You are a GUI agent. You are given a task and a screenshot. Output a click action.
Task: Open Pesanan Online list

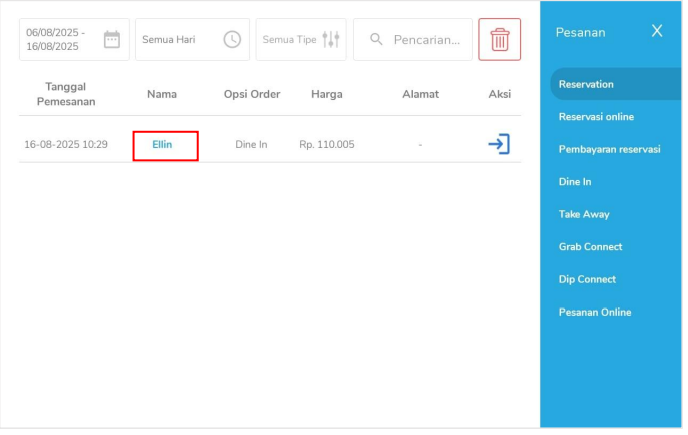coord(595,312)
